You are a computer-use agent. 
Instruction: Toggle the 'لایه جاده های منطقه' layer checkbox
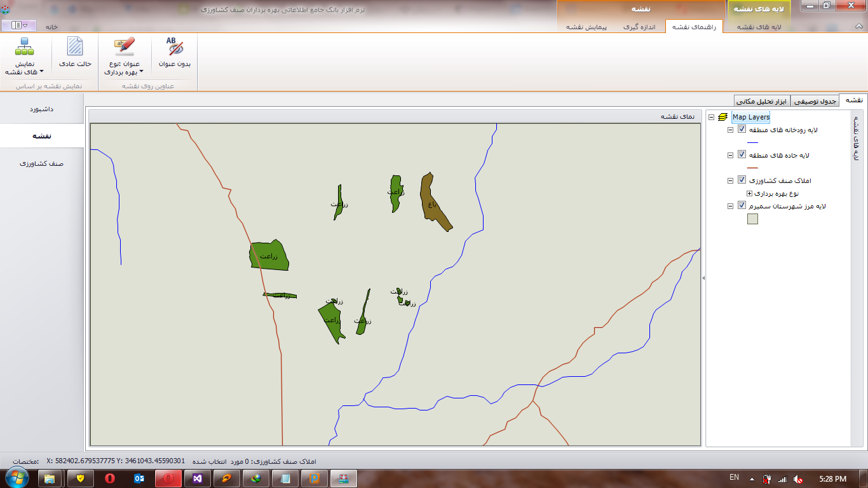[x=742, y=155]
